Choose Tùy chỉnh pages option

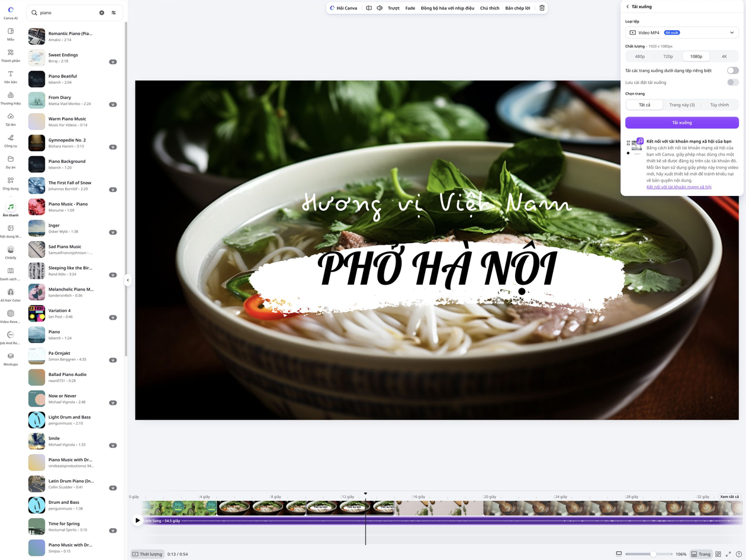click(719, 105)
